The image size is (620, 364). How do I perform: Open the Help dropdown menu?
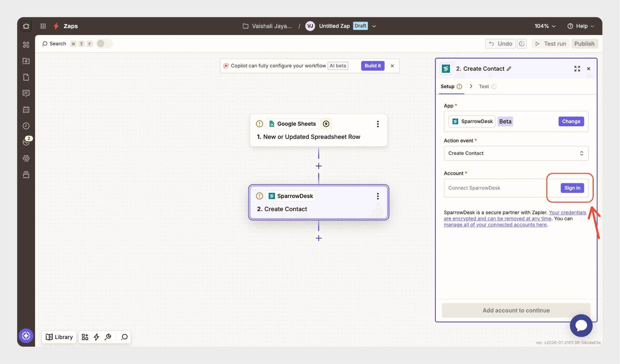(x=581, y=26)
